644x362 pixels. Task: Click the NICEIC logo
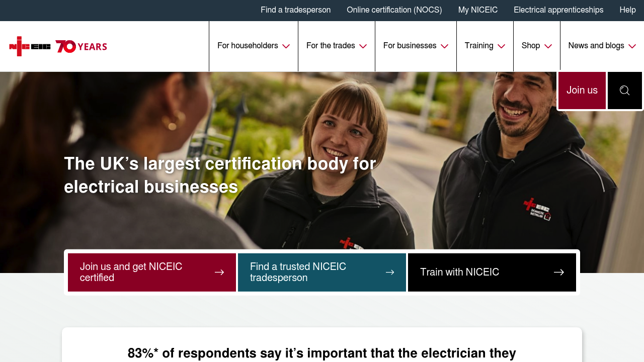click(30, 46)
